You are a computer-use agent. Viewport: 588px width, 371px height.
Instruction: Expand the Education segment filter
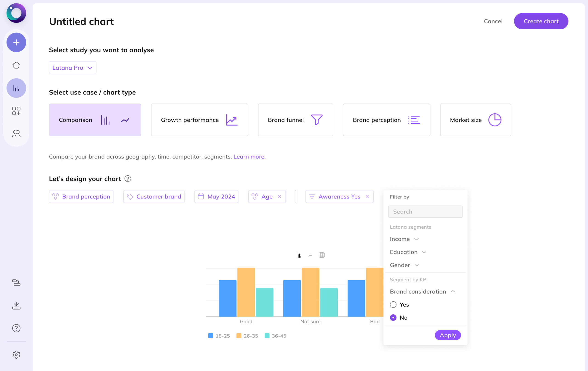pyautogui.click(x=408, y=252)
